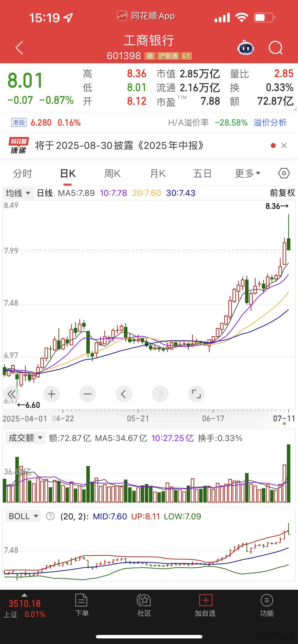Tap the 融 margin badge
Image resolution: width=298 pixels, height=644 pixels.
click(150, 56)
